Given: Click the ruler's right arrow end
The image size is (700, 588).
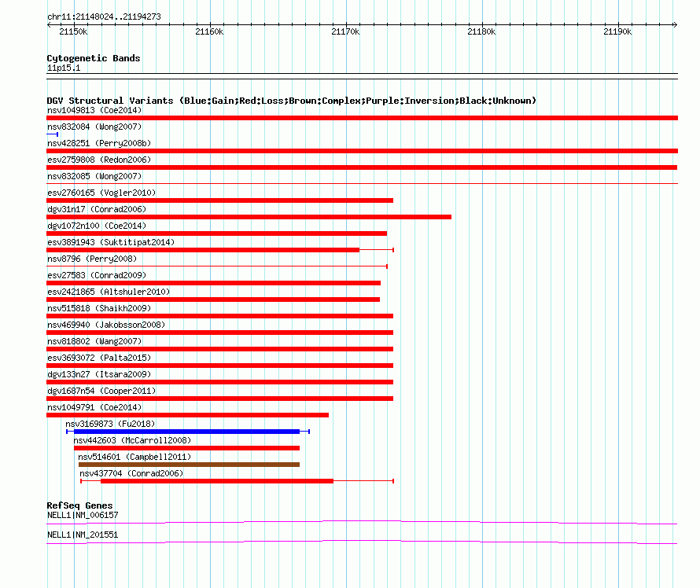Looking at the screenshot, I should 675,24.
